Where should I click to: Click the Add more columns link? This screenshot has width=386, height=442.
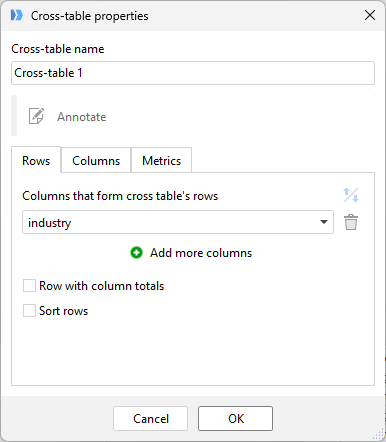201,253
